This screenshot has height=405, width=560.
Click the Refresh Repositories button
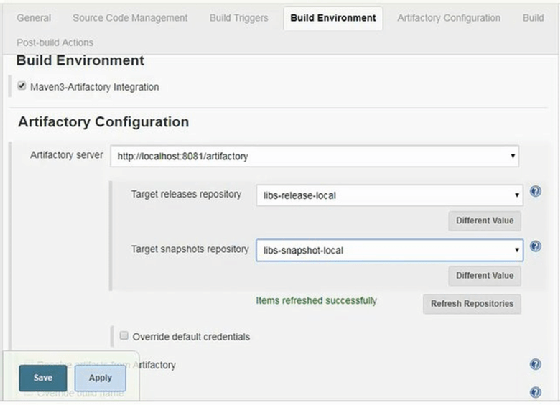click(472, 304)
